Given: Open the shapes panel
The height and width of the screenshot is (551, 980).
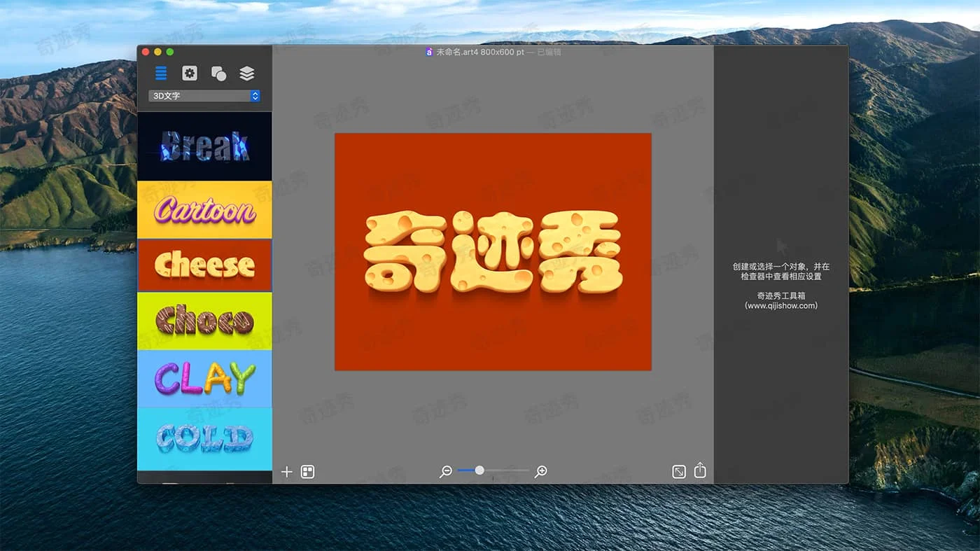Looking at the screenshot, I should 218,73.
